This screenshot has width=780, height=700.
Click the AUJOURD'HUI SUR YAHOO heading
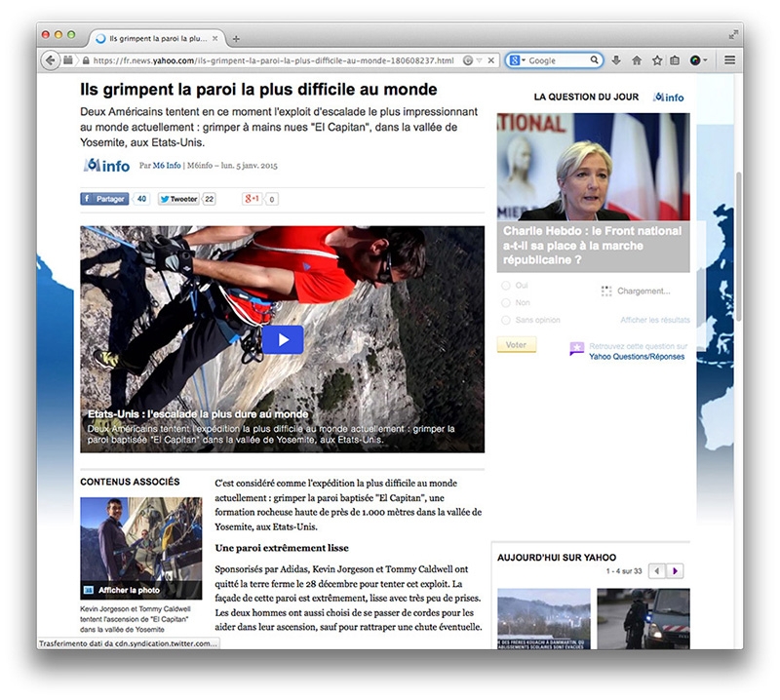(557, 558)
